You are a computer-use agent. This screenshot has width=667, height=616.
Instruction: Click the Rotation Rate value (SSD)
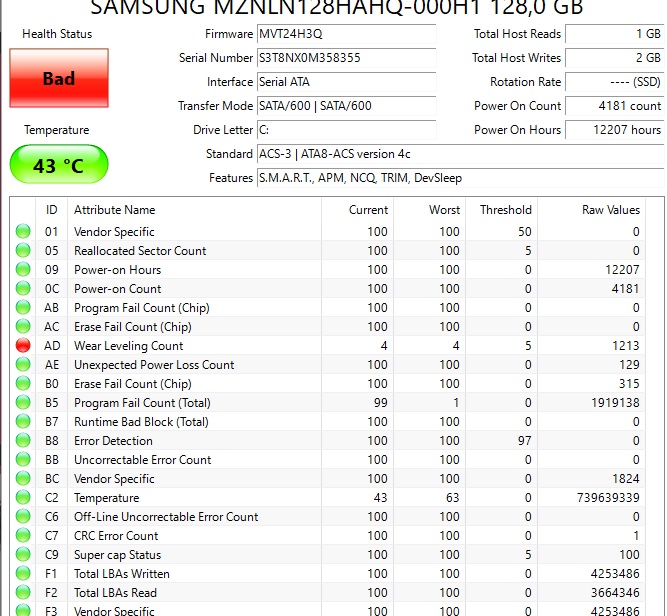point(614,82)
